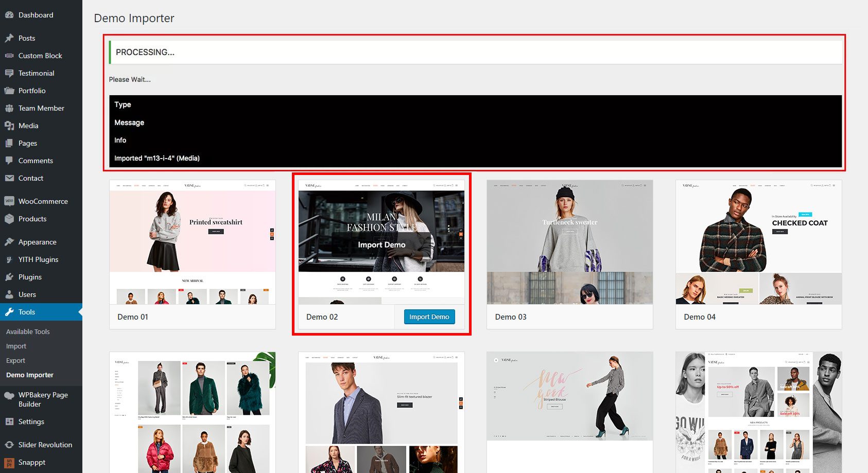This screenshot has width=868, height=473.
Task: Click the Users icon in sidebar
Action: click(9, 294)
